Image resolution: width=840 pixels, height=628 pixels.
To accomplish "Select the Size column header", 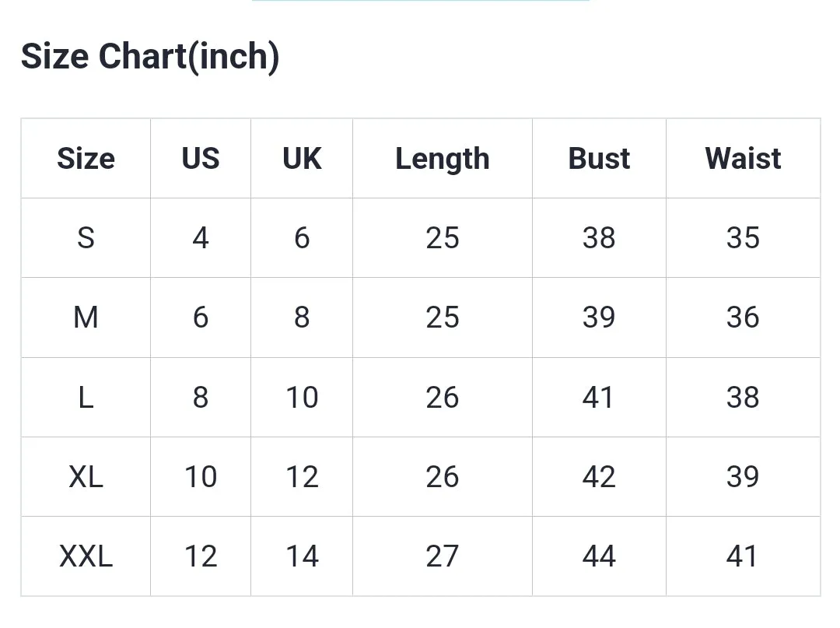I will 86,159.
